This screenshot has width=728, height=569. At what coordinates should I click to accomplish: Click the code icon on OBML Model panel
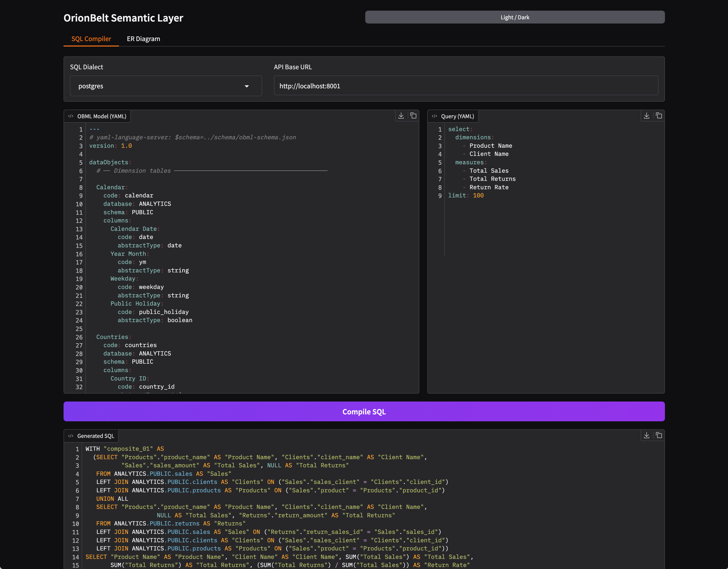click(71, 116)
